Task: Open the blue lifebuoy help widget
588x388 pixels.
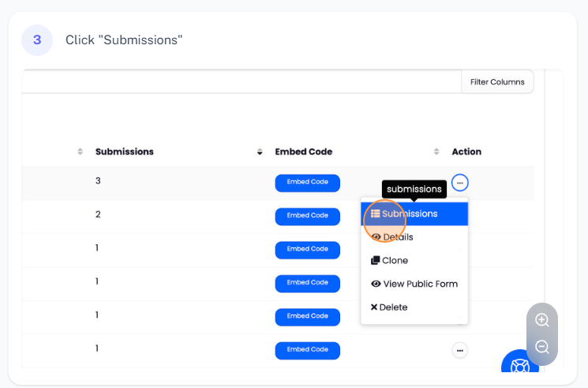Action: click(519, 367)
